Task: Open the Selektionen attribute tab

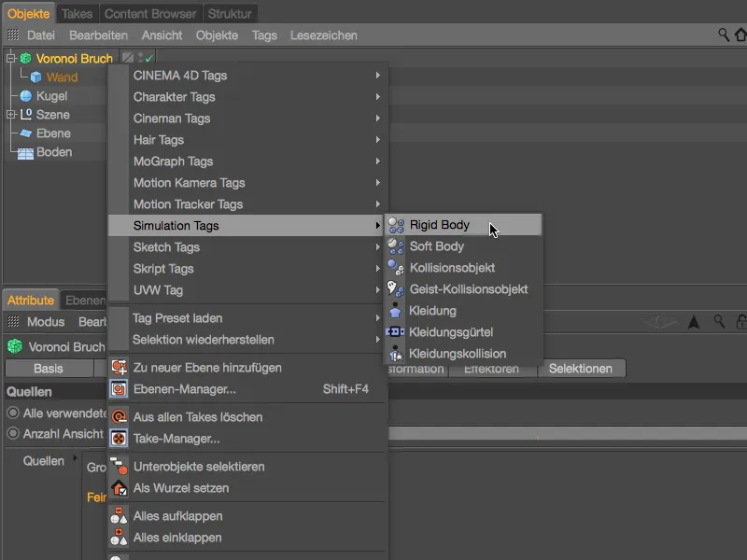Action: (x=580, y=369)
